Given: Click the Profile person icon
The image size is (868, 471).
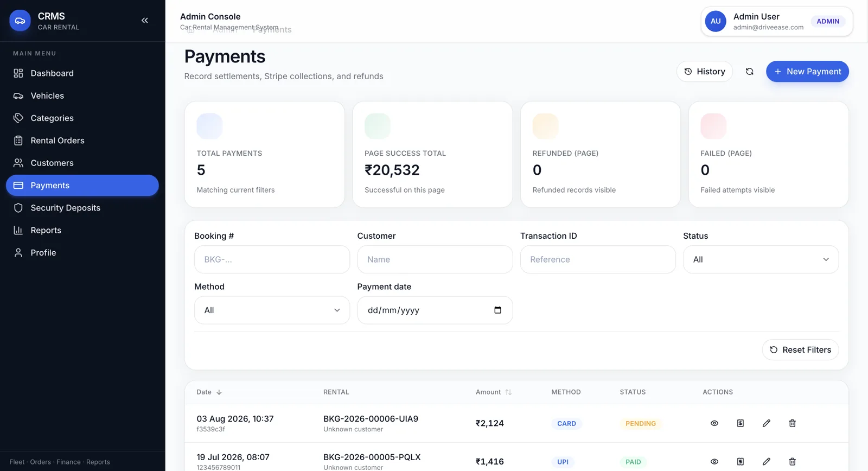Looking at the screenshot, I should pyautogui.click(x=18, y=252).
